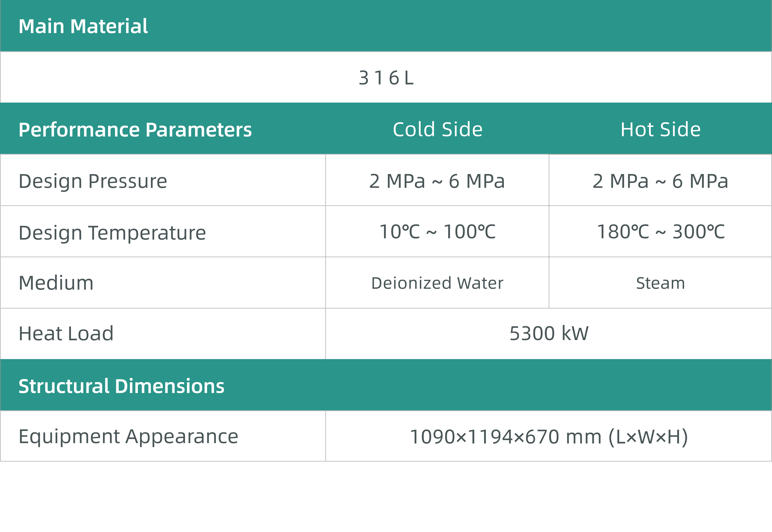
Task: Click the Hot Side column header
Action: (660, 129)
